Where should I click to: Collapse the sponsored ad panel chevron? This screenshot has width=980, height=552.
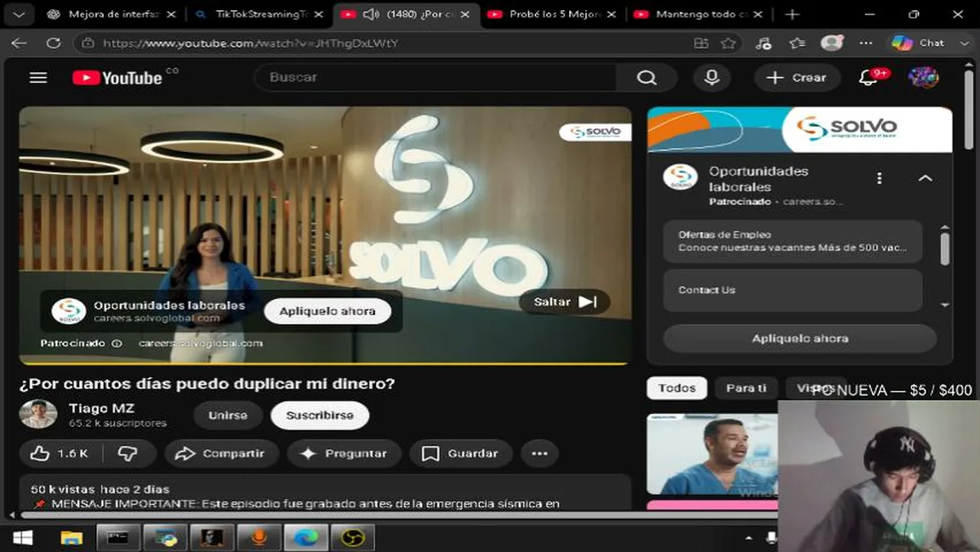tap(926, 178)
